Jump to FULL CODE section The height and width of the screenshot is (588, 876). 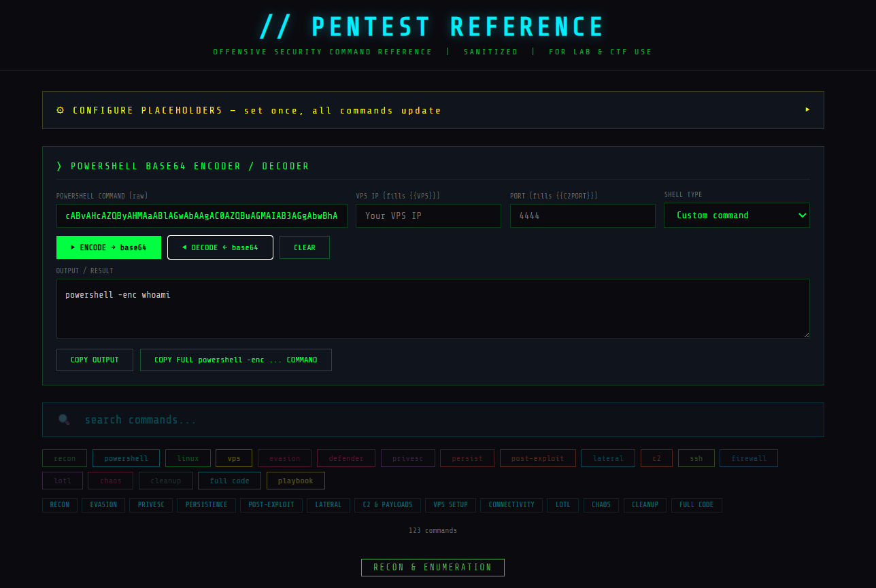[696, 505]
